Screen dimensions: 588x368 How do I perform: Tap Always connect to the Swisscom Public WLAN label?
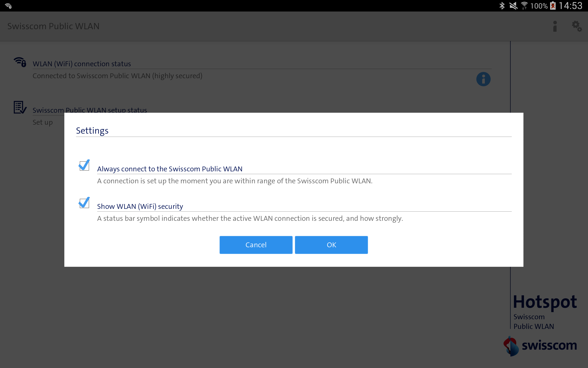pos(170,169)
